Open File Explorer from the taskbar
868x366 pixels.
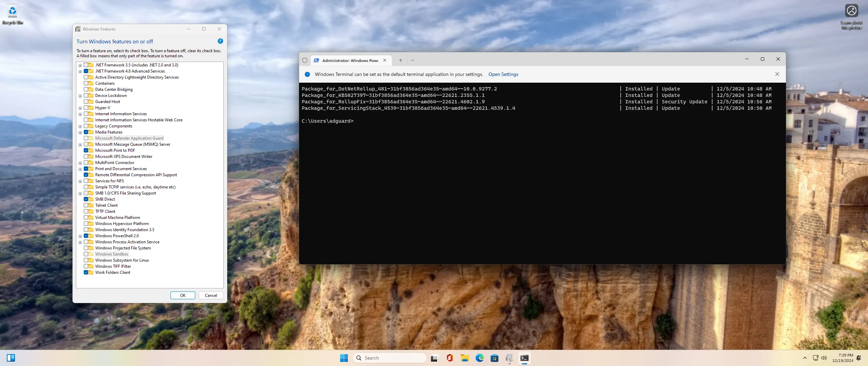[465, 358]
